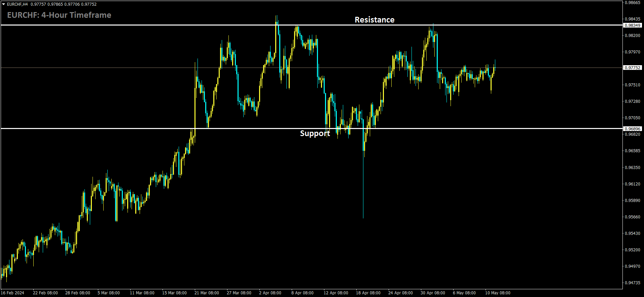
Task: Click the '28 Feb 08:00' time label
Action: click(78, 293)
